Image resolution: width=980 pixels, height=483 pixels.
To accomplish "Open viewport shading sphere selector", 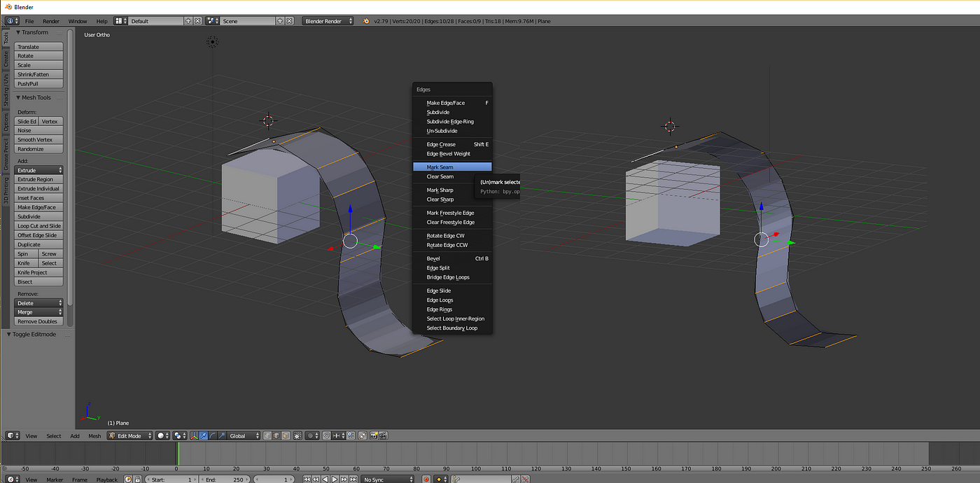I will pos(162,435).
